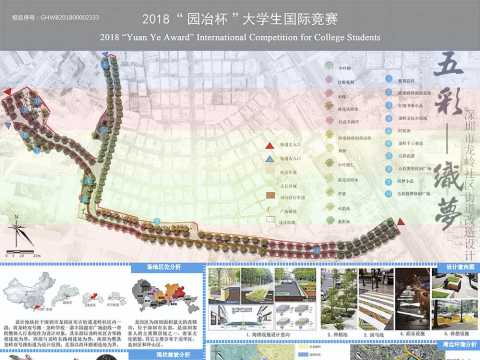
Task: Click the wooden tunnel walkway photo
Action: pyautogui.click(x=412, y=299)
